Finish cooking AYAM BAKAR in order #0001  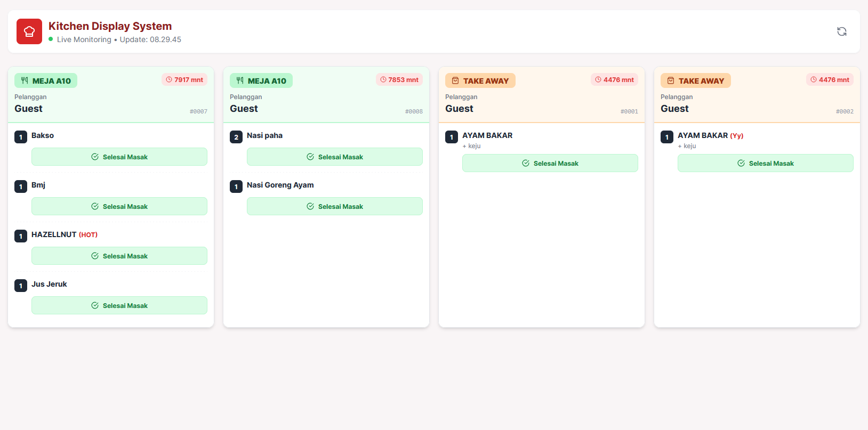pos(550,163)
